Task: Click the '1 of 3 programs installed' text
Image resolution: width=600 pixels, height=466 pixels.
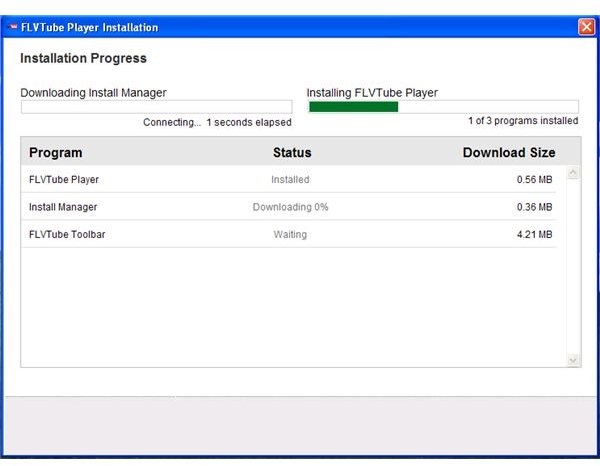Action: (x=523, y=121)
